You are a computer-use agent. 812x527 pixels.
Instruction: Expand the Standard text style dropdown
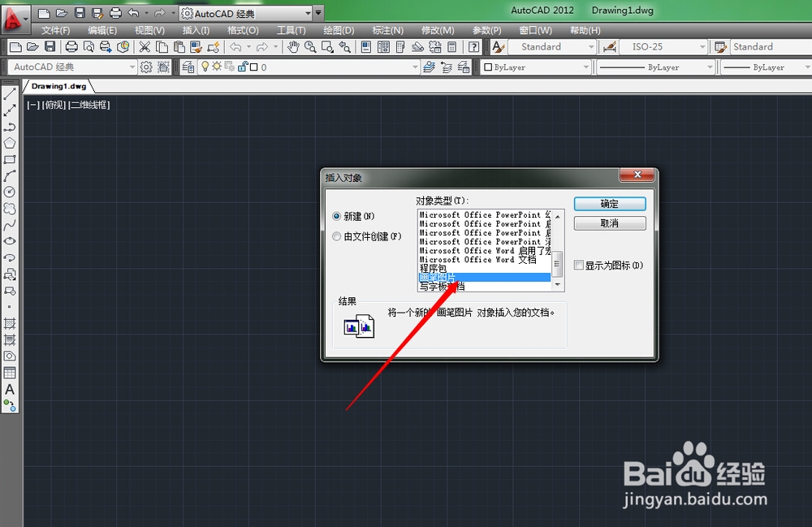click(x=591, y=47)
